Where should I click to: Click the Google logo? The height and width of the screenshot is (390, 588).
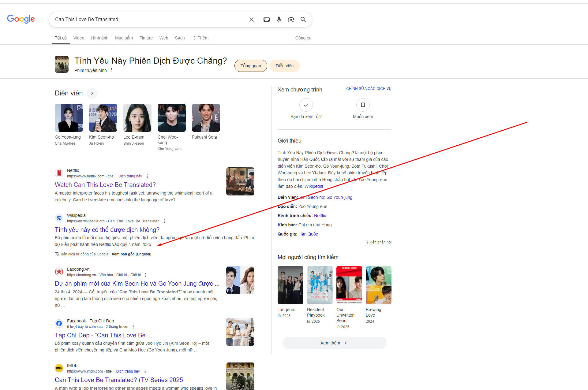[x=21, y=19]
